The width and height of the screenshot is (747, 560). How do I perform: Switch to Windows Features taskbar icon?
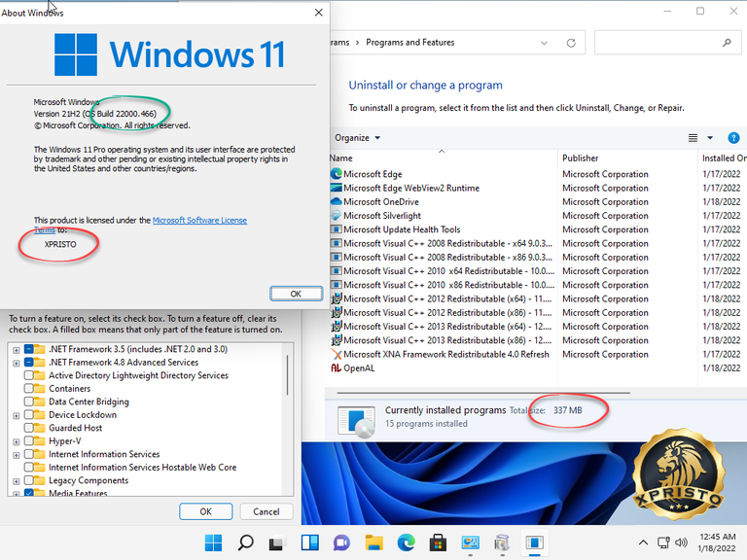(x=502, y=542)
